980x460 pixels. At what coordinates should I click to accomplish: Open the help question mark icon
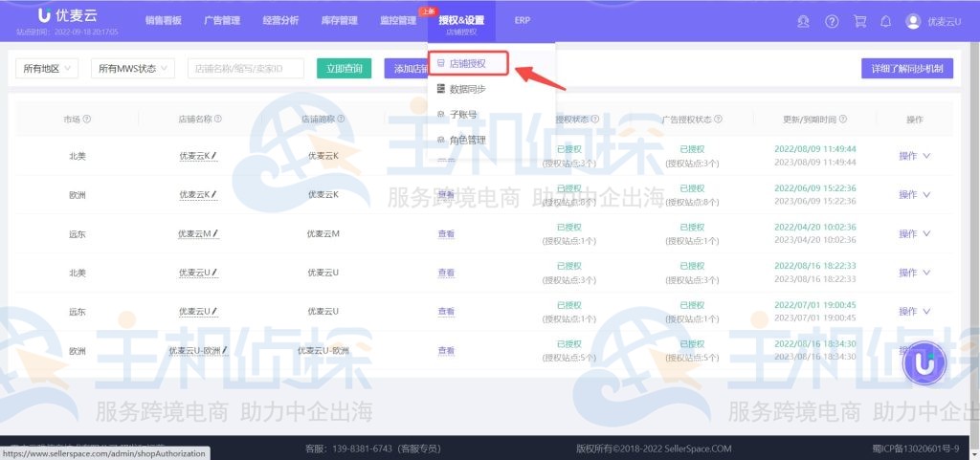(x=832, y=21)
